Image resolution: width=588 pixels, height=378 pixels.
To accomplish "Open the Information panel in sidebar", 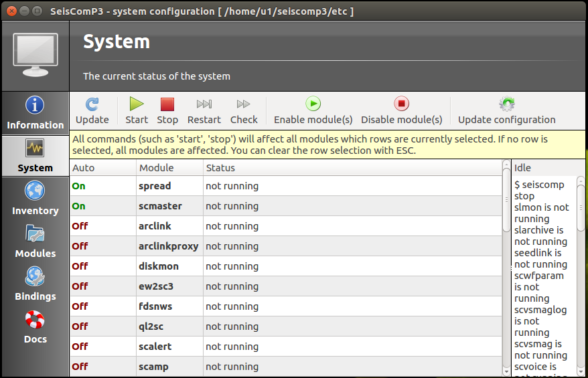I will click(x=35, y=113).
